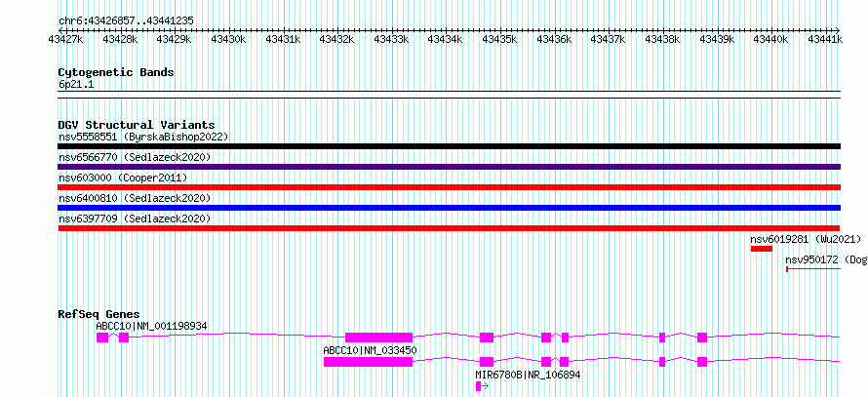Click the 43436k ruler tick label
The height and width of the screenshot is (397, 868).
(x=554, y=39)
